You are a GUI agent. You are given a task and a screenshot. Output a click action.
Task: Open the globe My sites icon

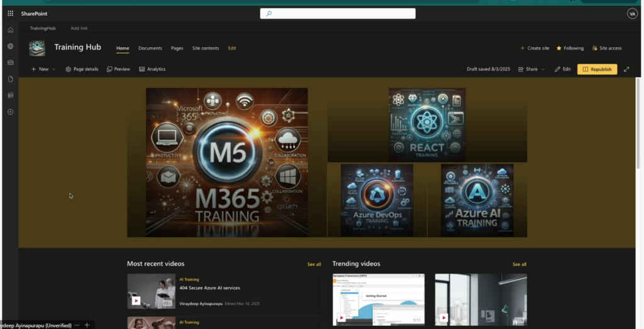[11, 47]
